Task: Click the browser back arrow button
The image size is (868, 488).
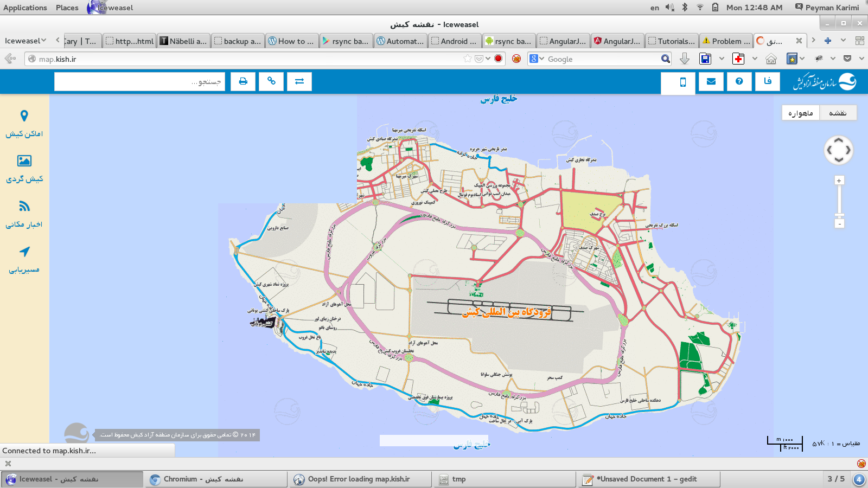Action: pos(10,59)
